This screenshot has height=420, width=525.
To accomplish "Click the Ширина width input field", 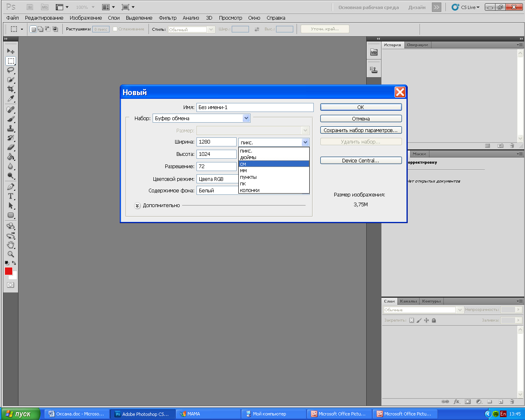I will point(217,142).
